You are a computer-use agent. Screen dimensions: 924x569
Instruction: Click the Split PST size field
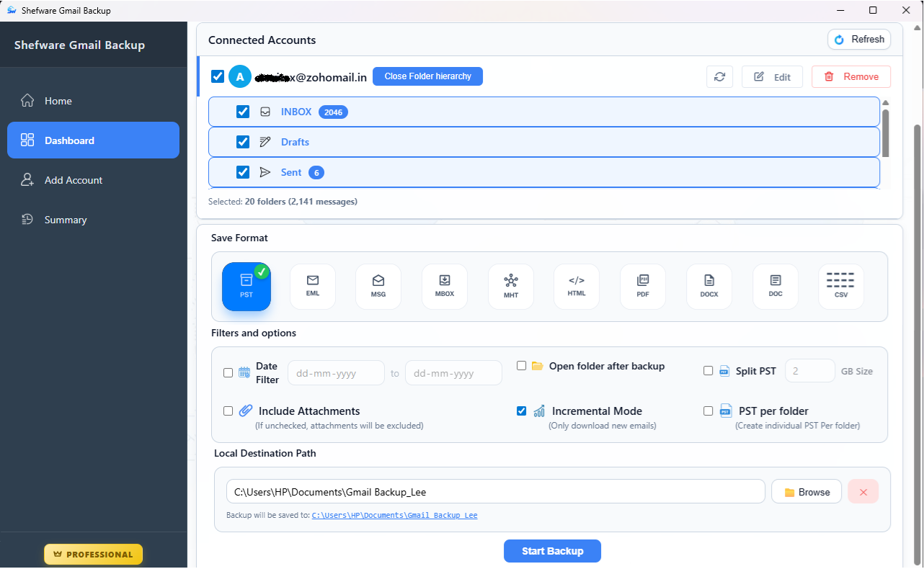[810, 371]
